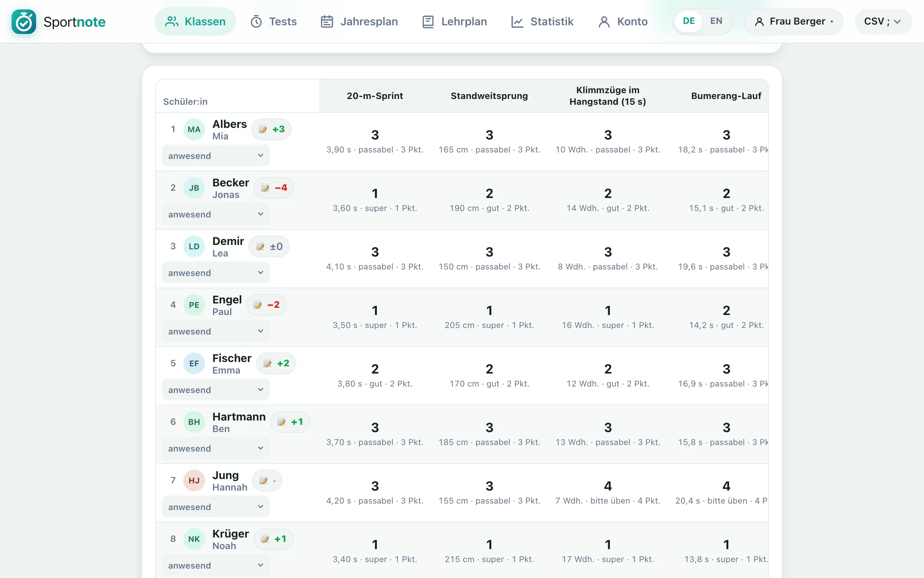
Task: Click the 20-m-Sprint column header
Action: 375,96
